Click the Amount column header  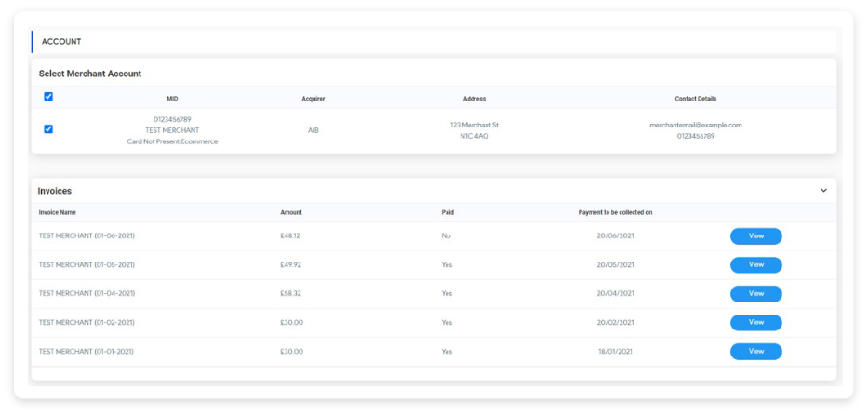(291, 213)
